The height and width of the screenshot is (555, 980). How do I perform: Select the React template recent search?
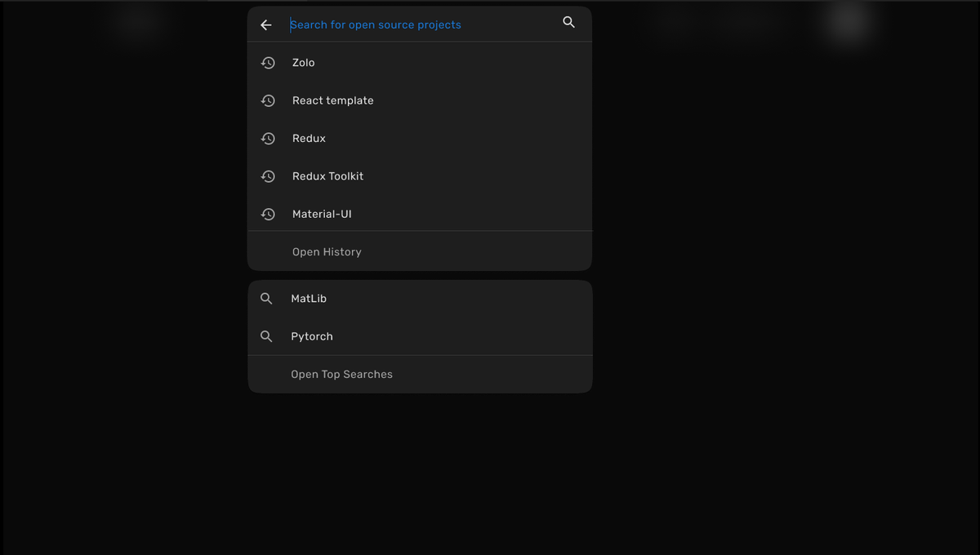420,100
